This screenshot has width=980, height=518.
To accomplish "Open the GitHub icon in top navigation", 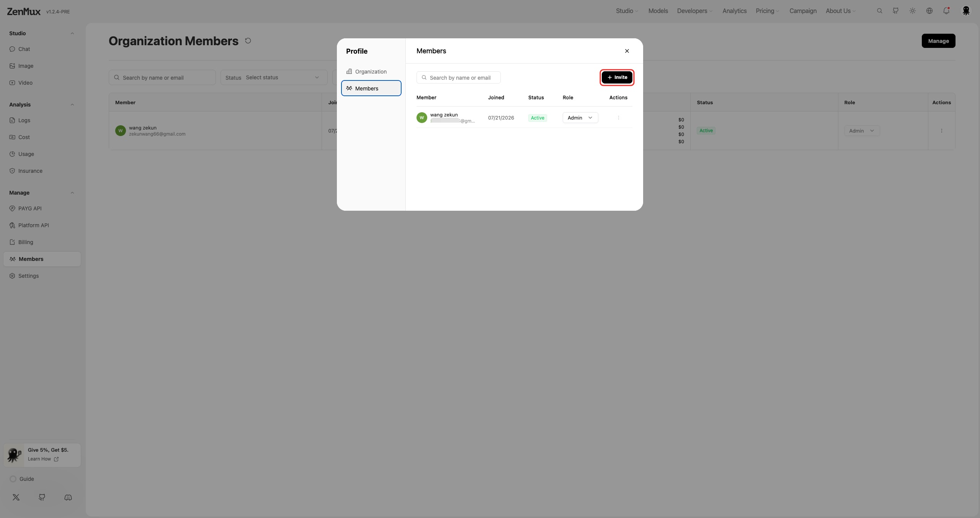I will pyautogui.click(x=895, y=11).
